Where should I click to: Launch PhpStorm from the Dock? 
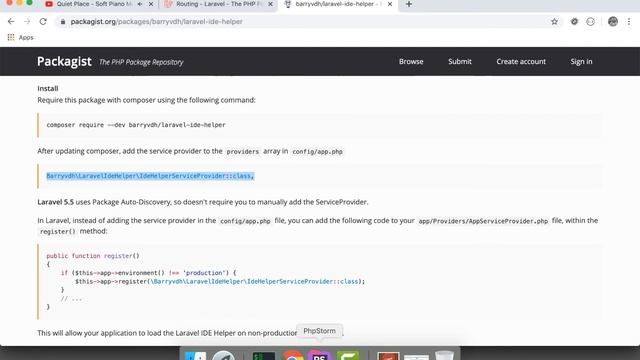319,355
